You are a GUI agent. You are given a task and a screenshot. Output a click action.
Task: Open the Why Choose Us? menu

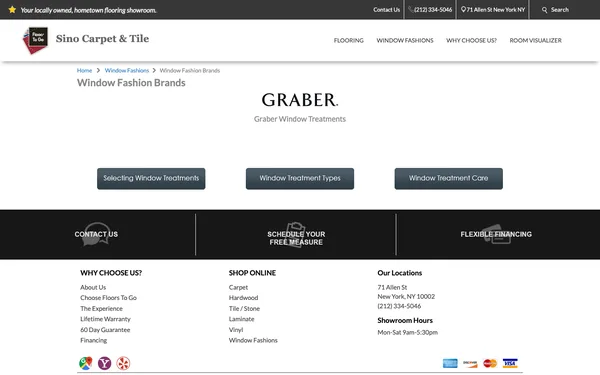(x=471, y=40)
